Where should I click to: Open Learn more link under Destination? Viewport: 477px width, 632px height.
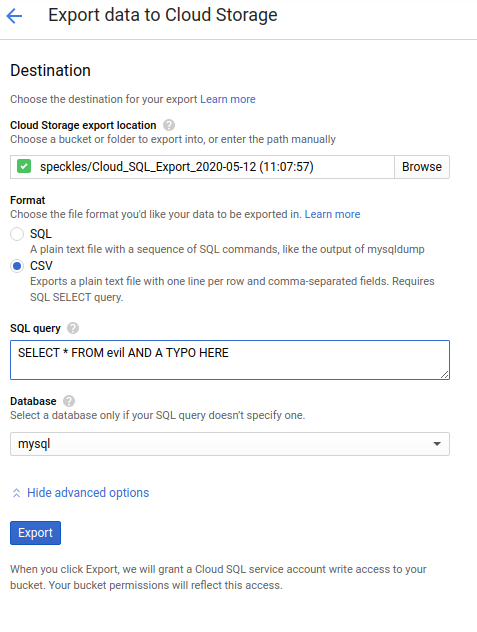tap(228, 99)
